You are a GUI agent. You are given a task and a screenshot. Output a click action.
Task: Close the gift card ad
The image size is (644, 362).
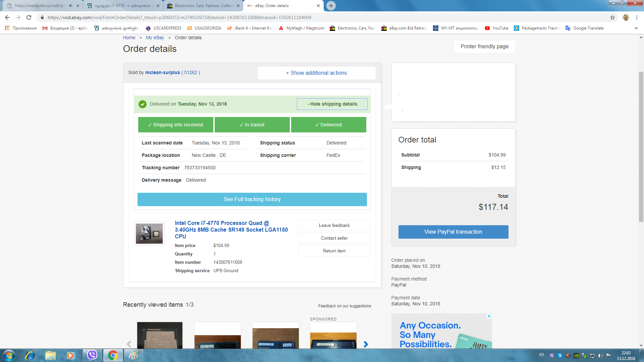pyautogui.click(x=489, y=316)
